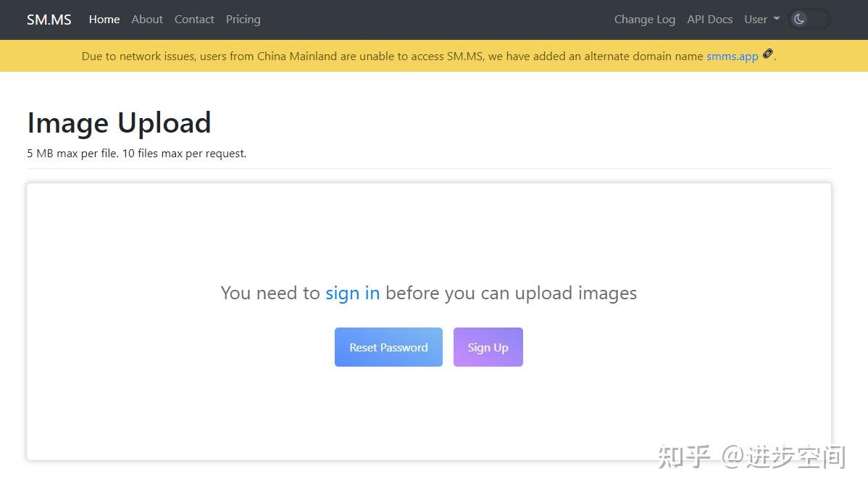This screenshot has height=492, width=868.
Task: Open the smms.app alternate domain link
Action: tap(733, 57)
